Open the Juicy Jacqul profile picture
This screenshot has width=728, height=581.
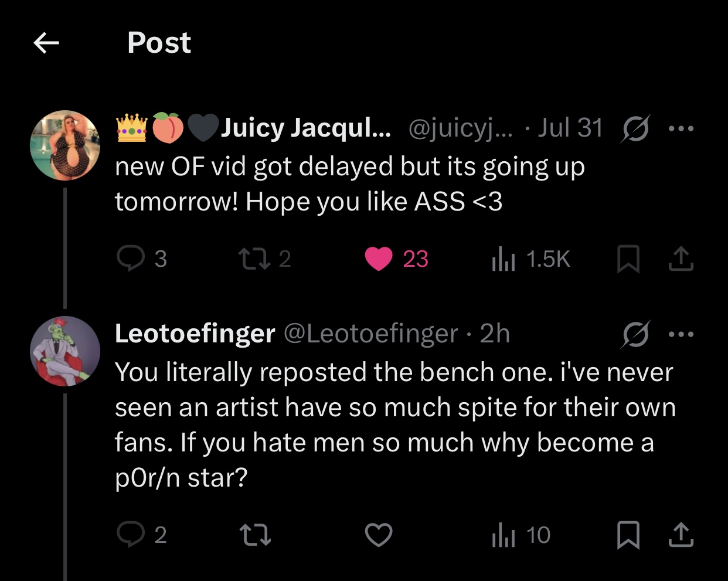65,145
